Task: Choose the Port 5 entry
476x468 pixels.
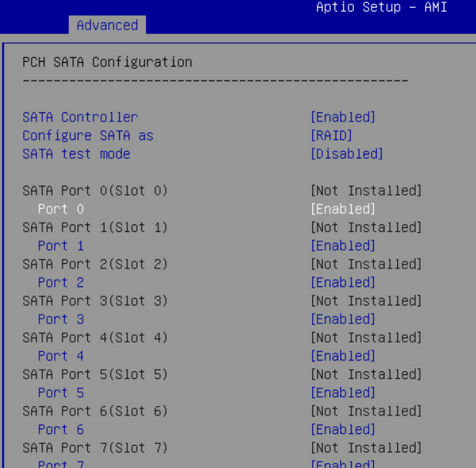Action: 60,393
